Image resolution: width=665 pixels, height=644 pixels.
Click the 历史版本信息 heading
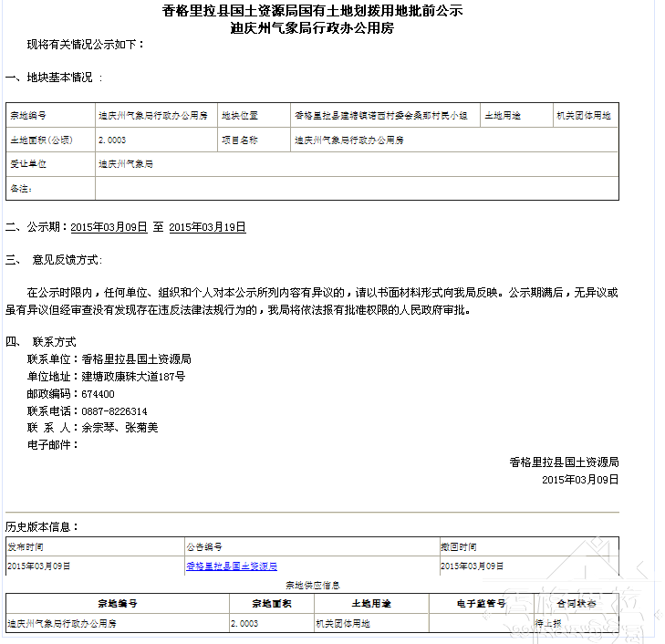tap(42, 527)
